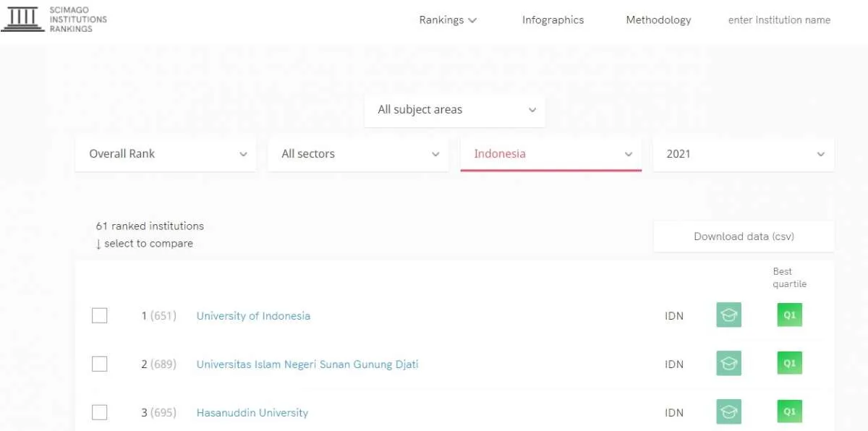Open the 2021 year dropdown
Image resolution: width=868 pixels, height=431 pixels.
pos(743,154)
